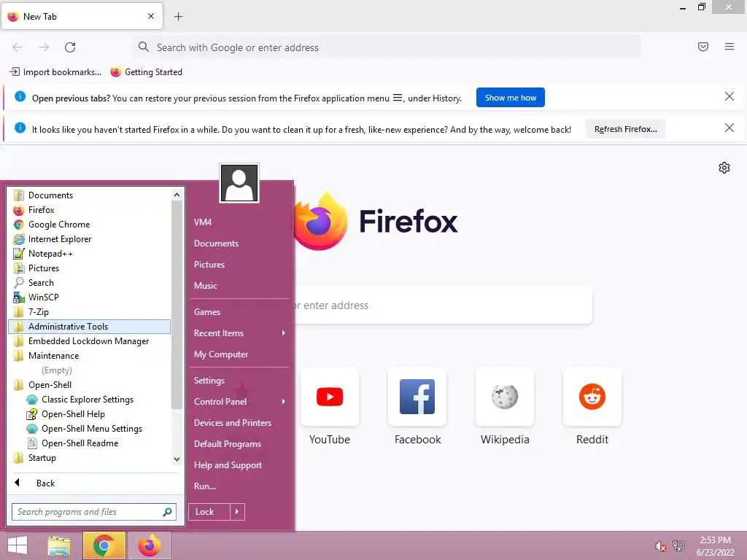The height and width of the screenshot is (560, 747).
Task: Click the Firefox taskbar icon
Action: point(149,545)
